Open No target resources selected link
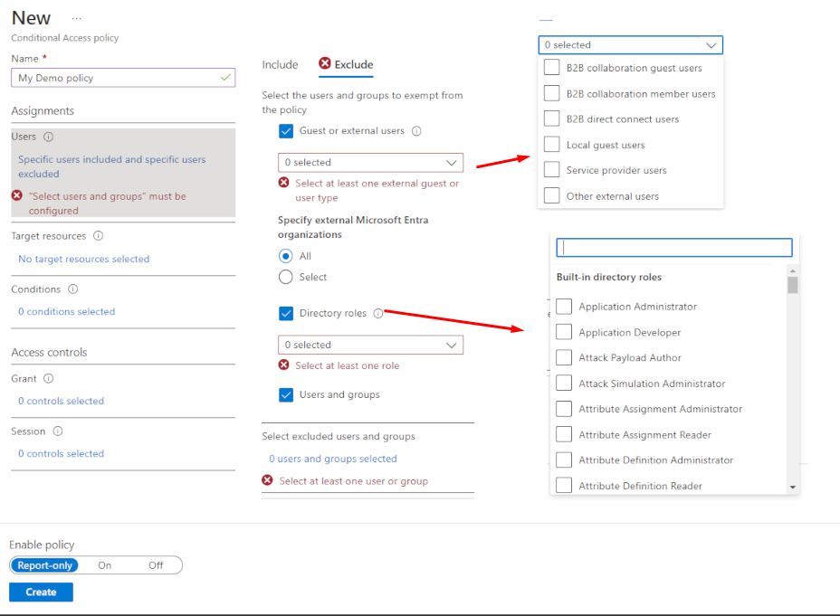The height and width of the screenshot is (616, 840). tap(84, 259)
